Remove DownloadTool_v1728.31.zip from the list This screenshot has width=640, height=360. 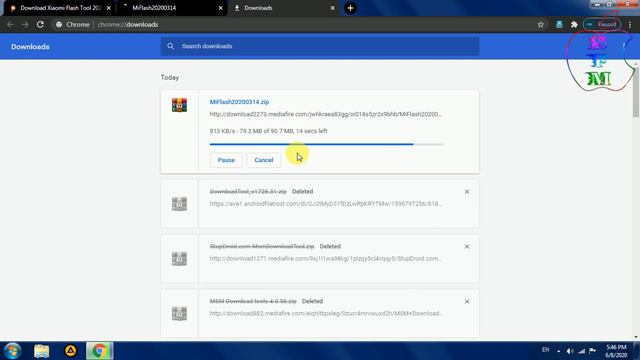tap(467, 192)
